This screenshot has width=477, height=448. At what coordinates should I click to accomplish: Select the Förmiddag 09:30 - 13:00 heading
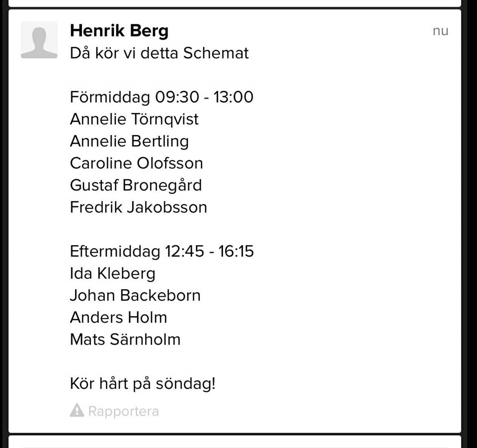tap(161, 96)
